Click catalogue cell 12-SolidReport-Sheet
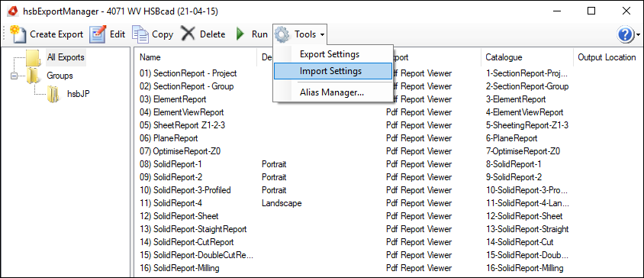The image size is (644, 278). tap(524, 216)
